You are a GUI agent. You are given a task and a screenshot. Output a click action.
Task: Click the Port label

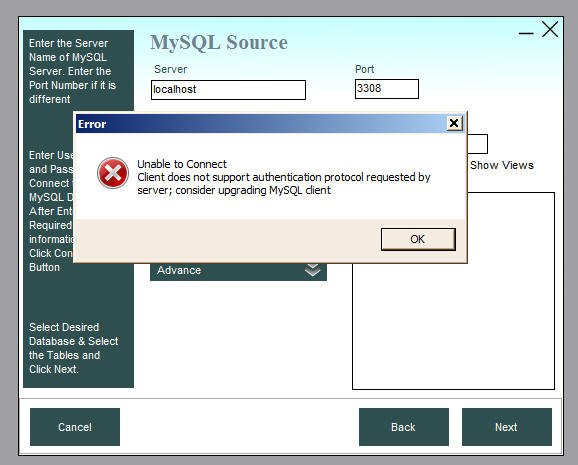(x=365, y=69)
